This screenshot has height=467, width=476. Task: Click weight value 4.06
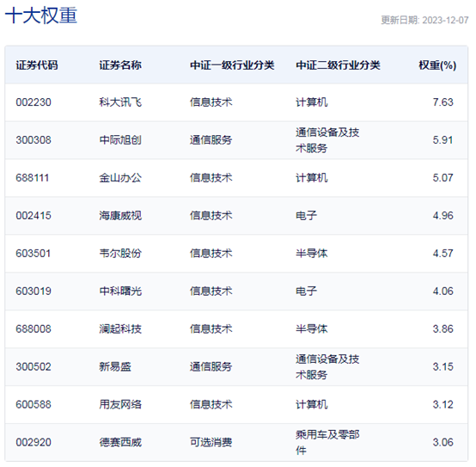coord(442,291)
